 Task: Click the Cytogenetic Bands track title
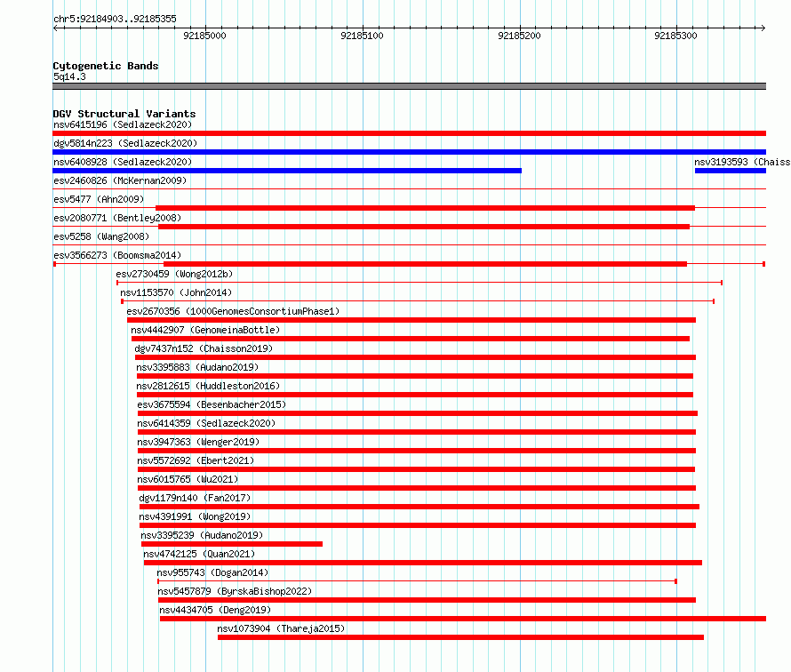pos(106,66)
